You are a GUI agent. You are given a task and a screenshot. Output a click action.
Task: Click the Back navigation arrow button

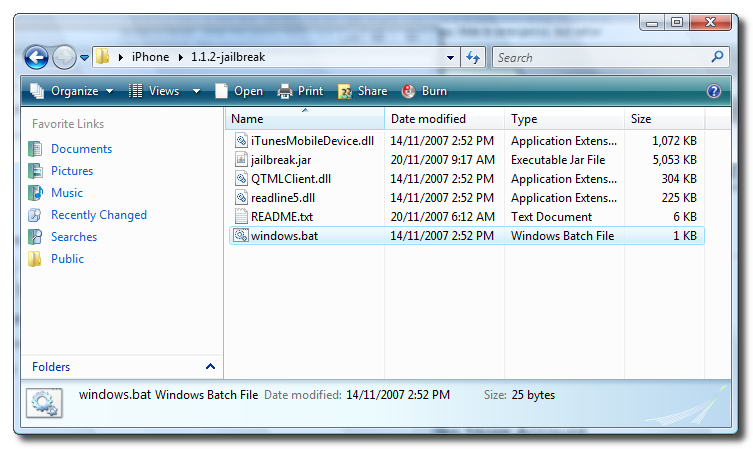(x=36, y=58)
